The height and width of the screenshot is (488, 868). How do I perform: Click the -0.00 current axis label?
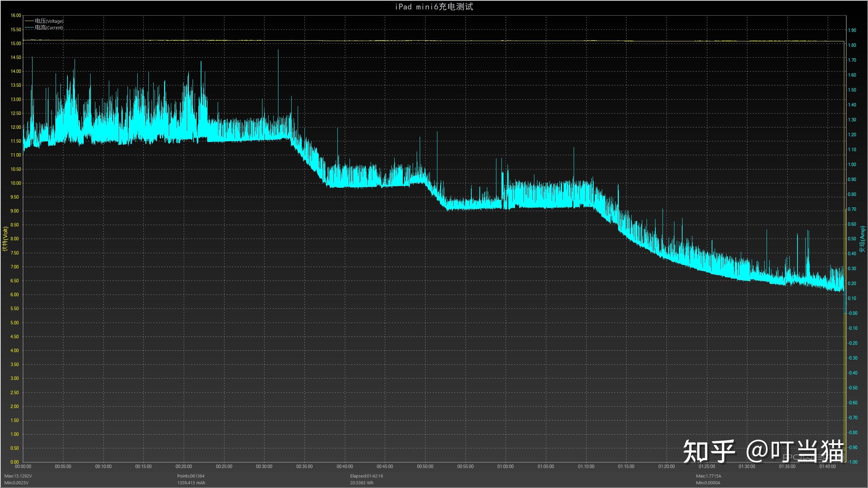click(x=852, y=313)
